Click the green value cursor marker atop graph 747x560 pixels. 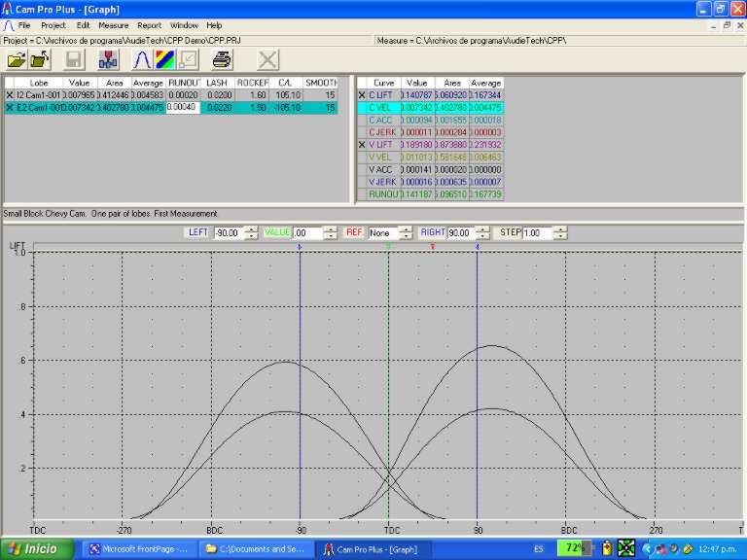pyautogui.click(x=388, y=247)
